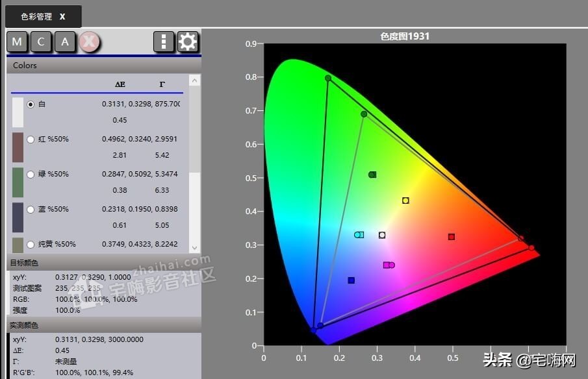Open settings with the gear icon
This screenshot has width=588, height=379.
coord(188,42)
